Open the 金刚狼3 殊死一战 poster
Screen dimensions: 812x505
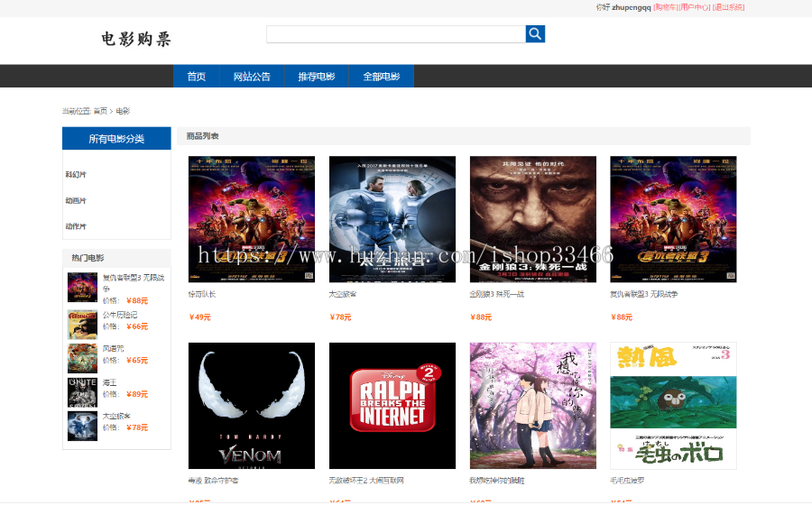coord(533,219)
